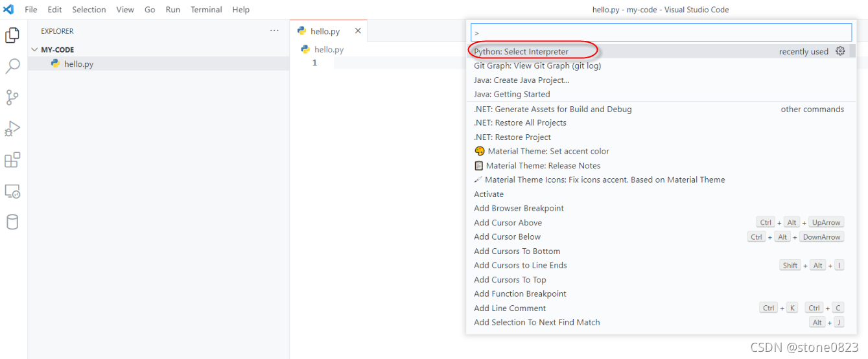Open the Terminal menu
The height and width of the screenshot is (359, 868).
pos(206,10)
